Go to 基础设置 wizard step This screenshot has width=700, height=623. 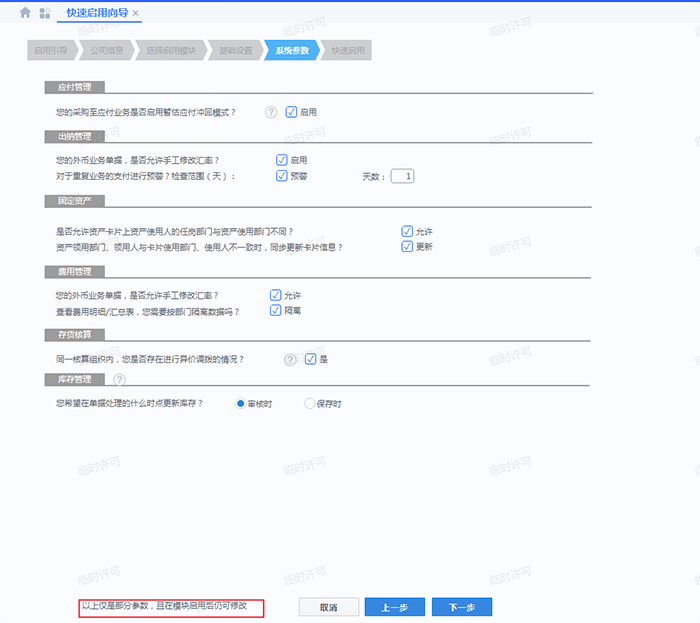coord(234,50)
